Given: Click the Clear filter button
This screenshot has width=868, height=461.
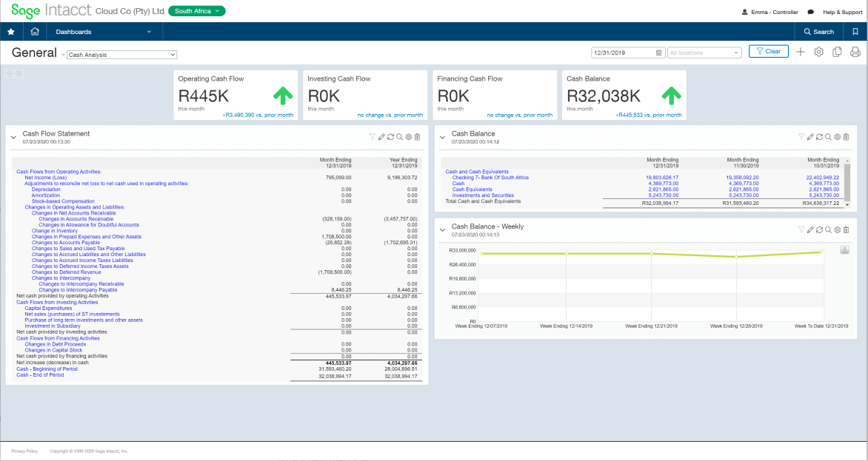Looking at the screenshot, I should coord(768,51).
